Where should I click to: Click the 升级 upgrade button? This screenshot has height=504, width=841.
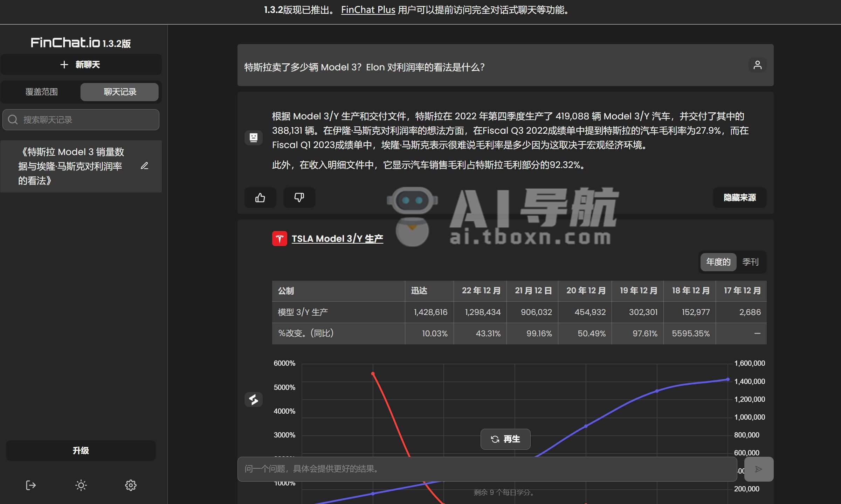point(81,450)
